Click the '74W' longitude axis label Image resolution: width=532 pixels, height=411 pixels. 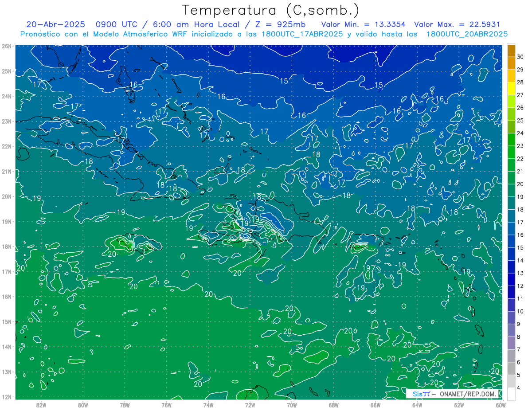click(x=208, y=405)
